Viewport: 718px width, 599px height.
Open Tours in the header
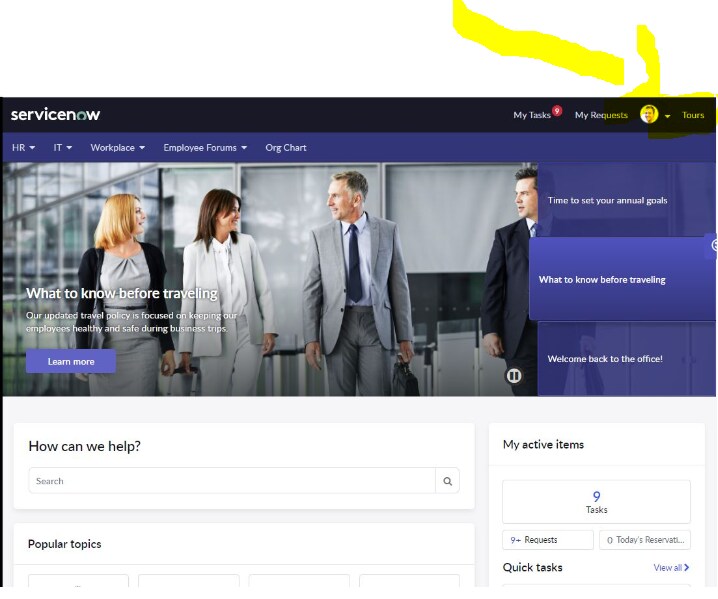point(693,115)
